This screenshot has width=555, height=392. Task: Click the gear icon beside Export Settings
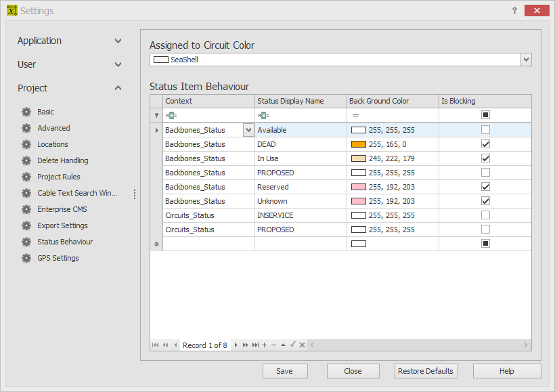click(26, 226)
